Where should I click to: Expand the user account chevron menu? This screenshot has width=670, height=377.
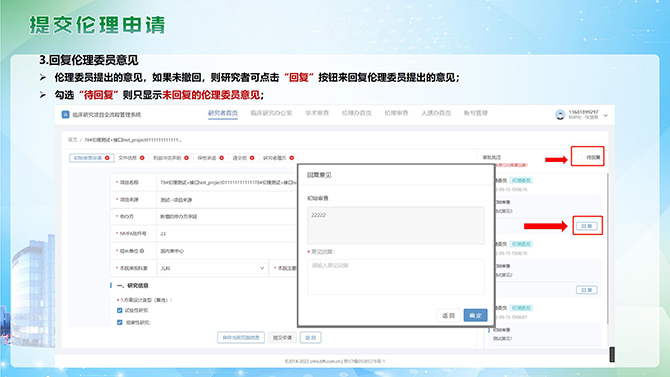coord(605,115)
